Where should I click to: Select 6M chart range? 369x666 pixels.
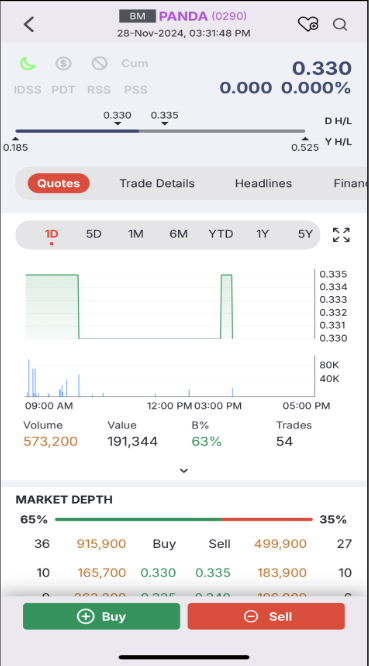(x=178, y=234)
